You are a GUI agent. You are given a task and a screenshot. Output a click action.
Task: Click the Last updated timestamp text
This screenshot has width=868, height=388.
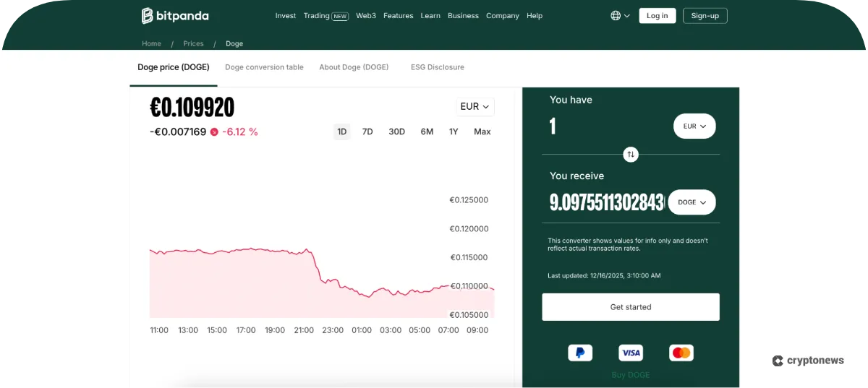[604, 276]
